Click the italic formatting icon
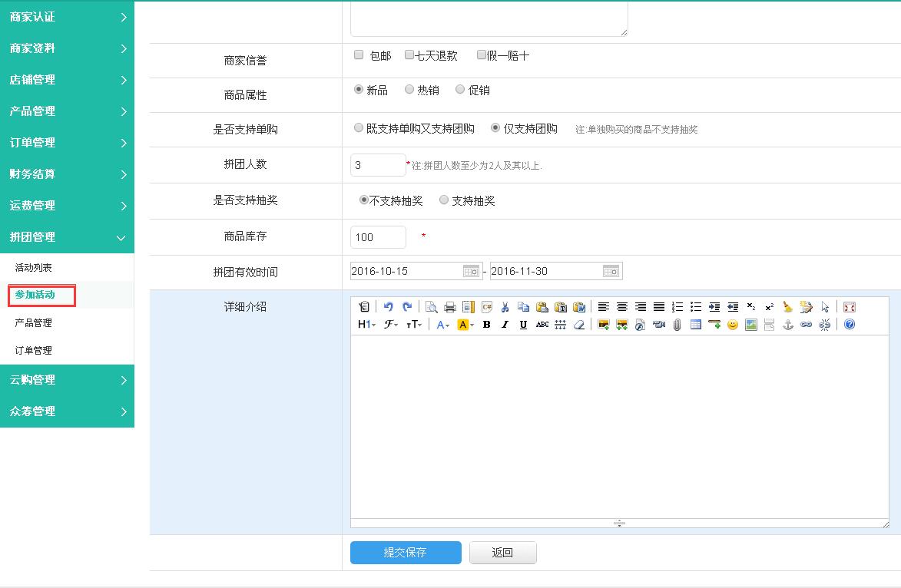 coord(505,325)
